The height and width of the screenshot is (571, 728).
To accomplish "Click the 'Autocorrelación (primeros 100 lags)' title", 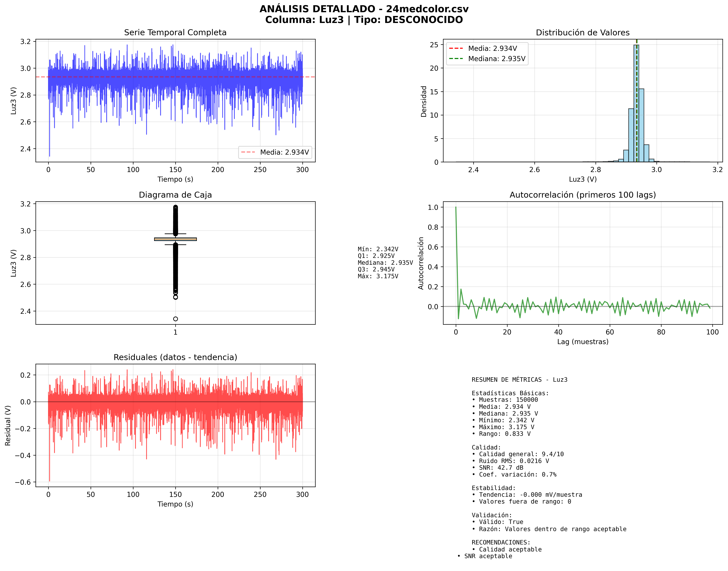I will point(582,195).
